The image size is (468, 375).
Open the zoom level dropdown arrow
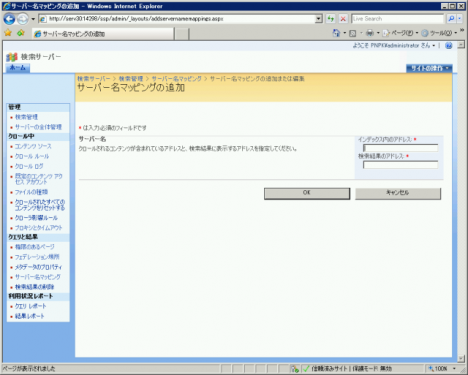454,369
